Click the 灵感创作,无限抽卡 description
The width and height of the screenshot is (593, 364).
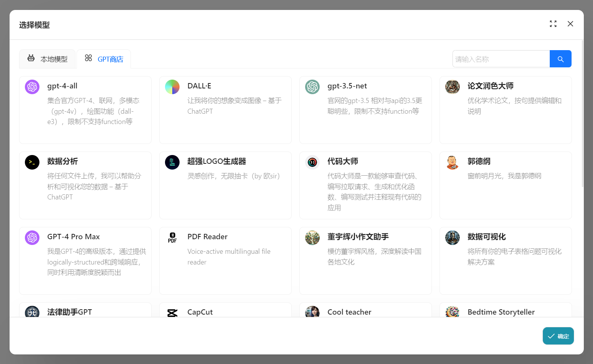coord(234,176)
